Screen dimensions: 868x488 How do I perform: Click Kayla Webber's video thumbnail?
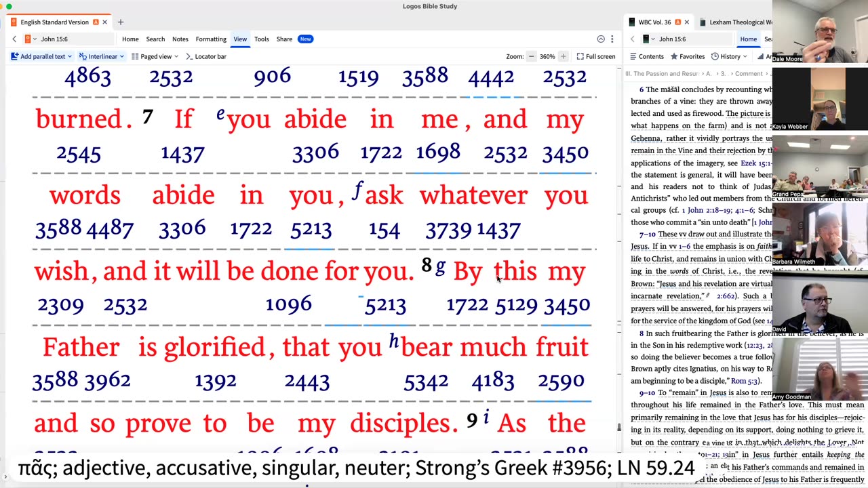click(x=820, y=98)
